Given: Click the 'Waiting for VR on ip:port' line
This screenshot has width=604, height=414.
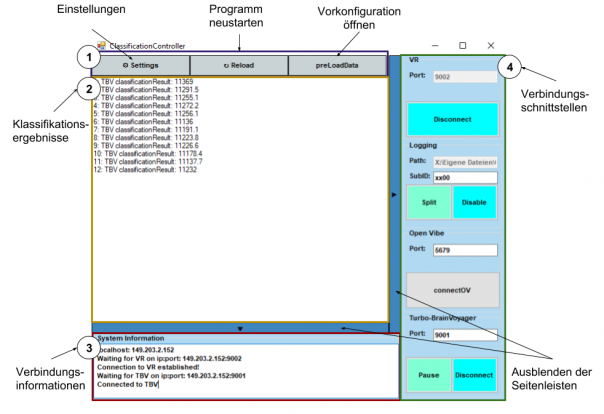Looking at the screenshot, I should (x=169, y=359).
